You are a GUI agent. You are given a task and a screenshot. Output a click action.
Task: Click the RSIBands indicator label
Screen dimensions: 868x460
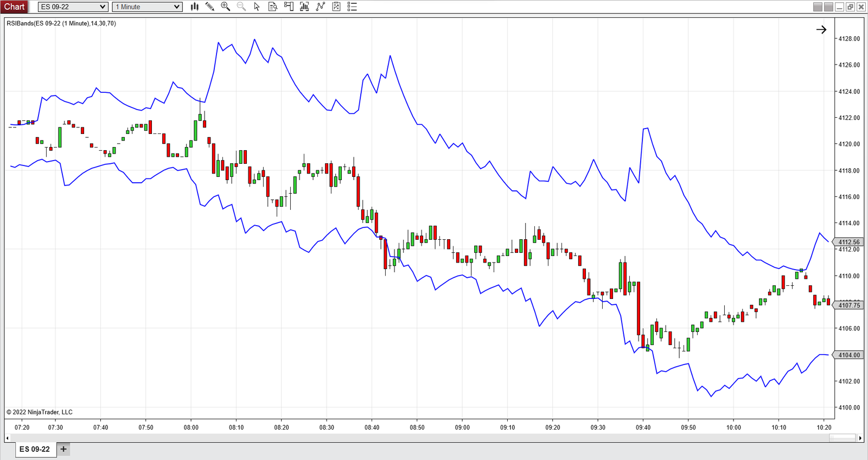click(61, 23)
